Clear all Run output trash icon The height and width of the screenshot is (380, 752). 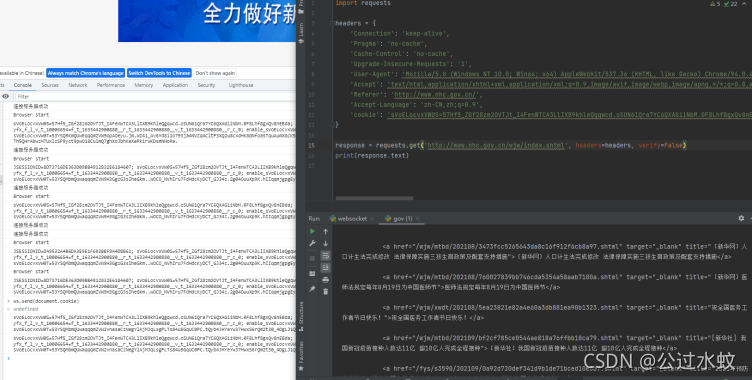[x=326, y=291]
